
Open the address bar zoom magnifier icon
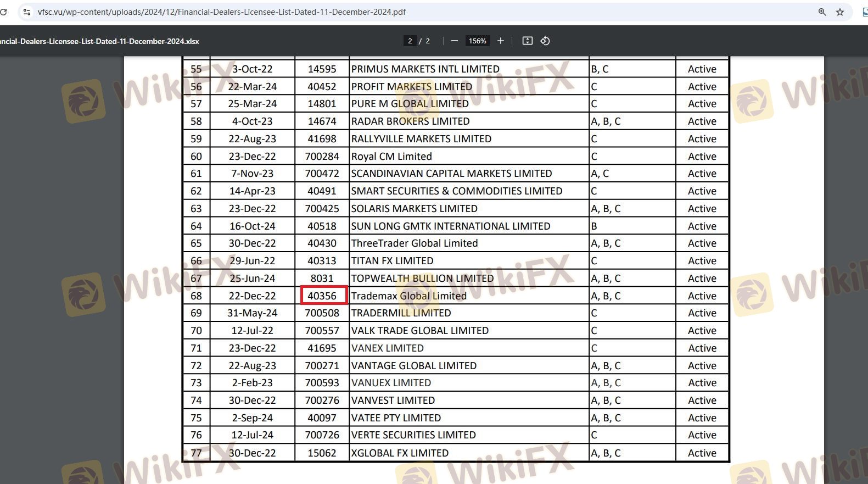click(822, 12)
